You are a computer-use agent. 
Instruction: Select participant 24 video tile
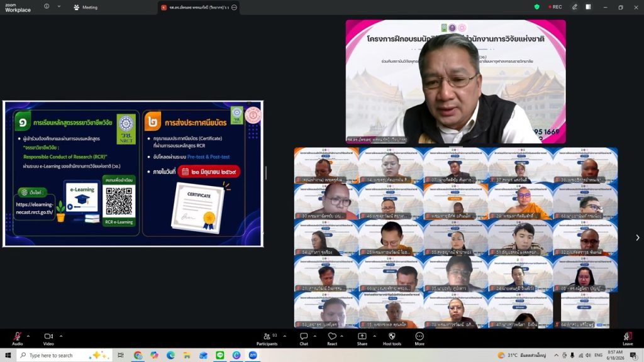[520, 274]
